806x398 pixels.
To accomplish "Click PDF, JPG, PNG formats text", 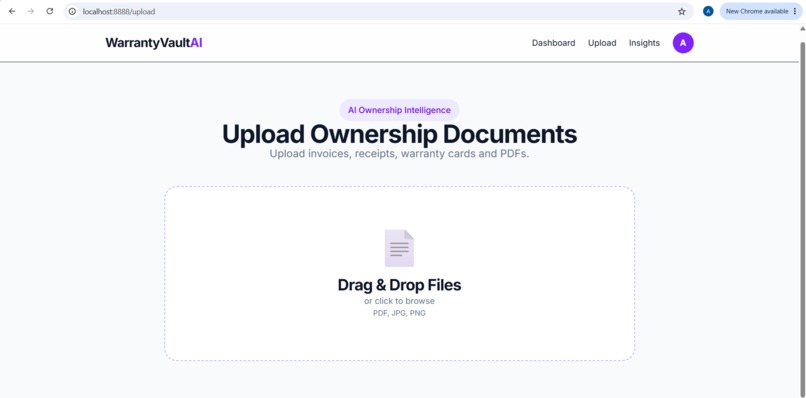I will tap(399, 313).
